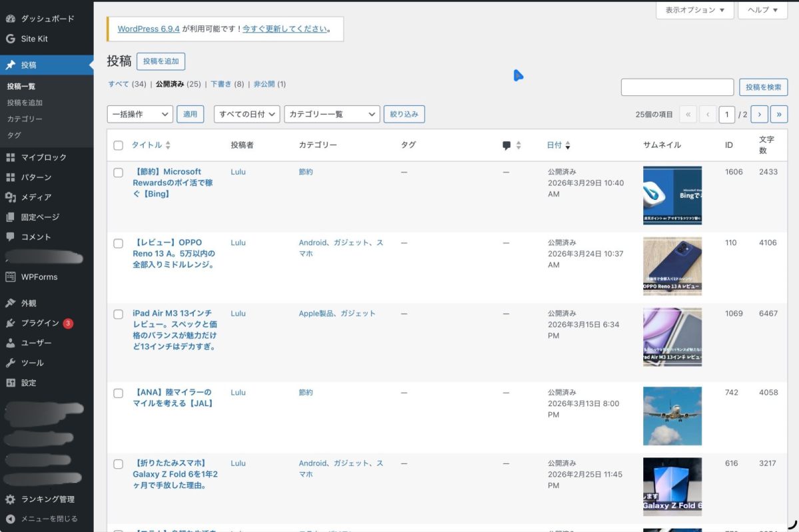Sort posts by comment bubble column icon
The image size is (799, 532).
(507, 145)
